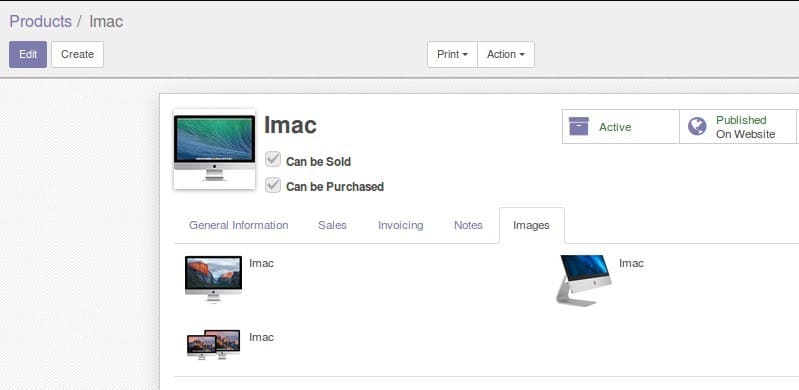The height and width of the screenshot is (390, 799).
Task: Toggle the Can be Sold checkbox
Action: pyautogui.click(x=273, y=160)
